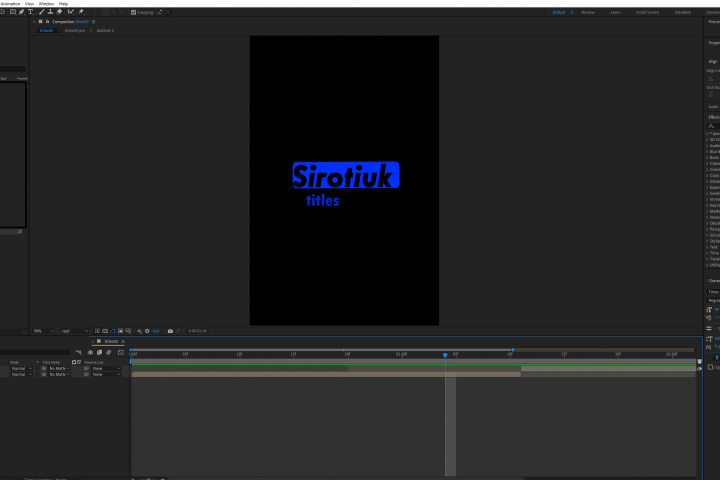Open the Half resolution dropdown
Image resolution: width=720 pixels, height=480 pixels.
click(74, 331)
